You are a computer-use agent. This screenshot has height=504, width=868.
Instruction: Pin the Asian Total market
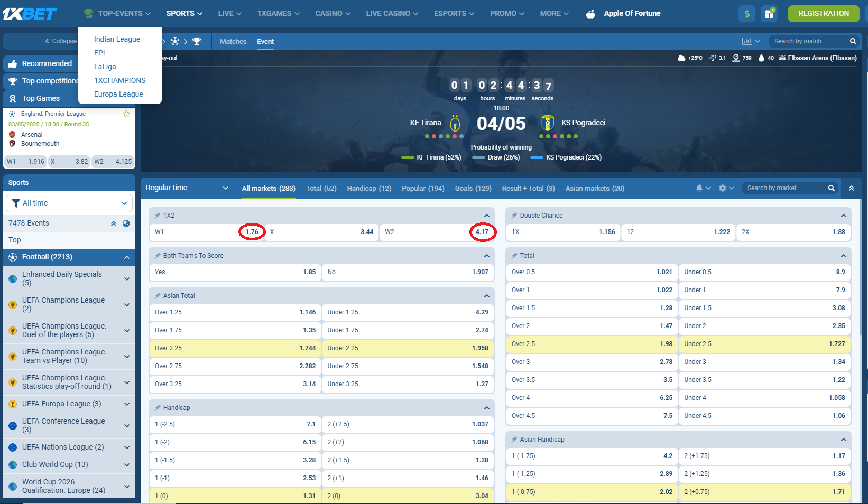[158, 296]
